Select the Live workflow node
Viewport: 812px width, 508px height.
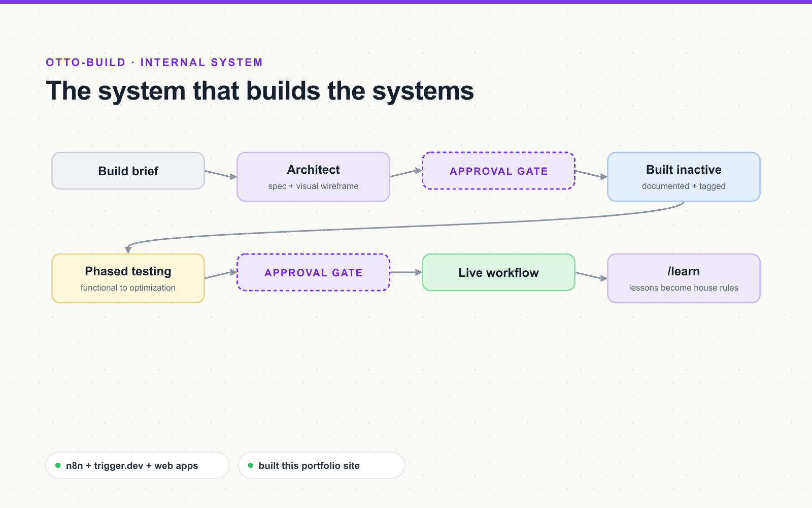click(498, 272)
